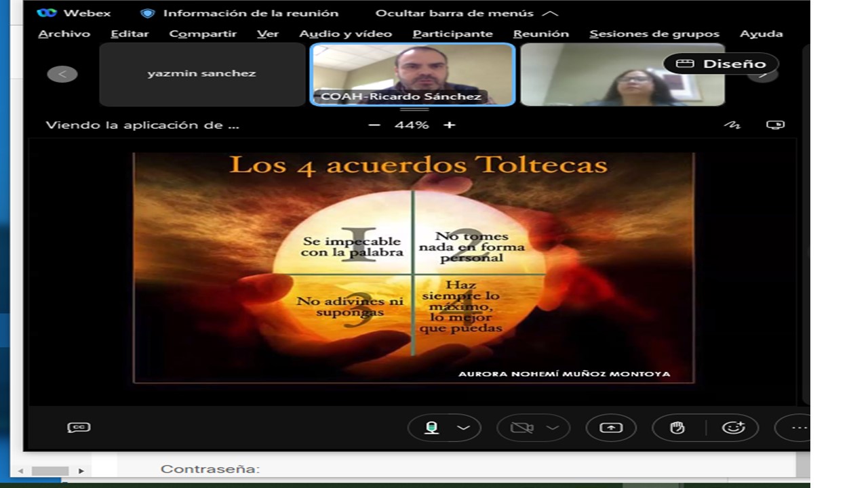
Task: Open the Compartir menu
Action: [x=203, y=34]
